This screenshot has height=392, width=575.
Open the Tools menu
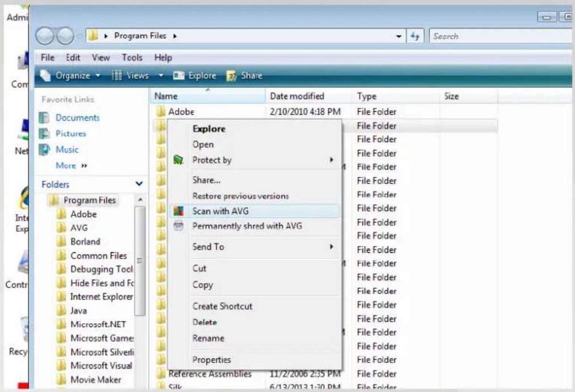click(x=132, y=57)
